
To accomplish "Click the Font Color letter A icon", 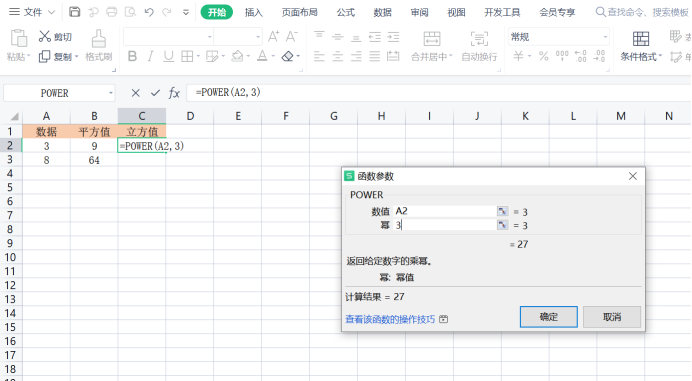I will [262, 56].
